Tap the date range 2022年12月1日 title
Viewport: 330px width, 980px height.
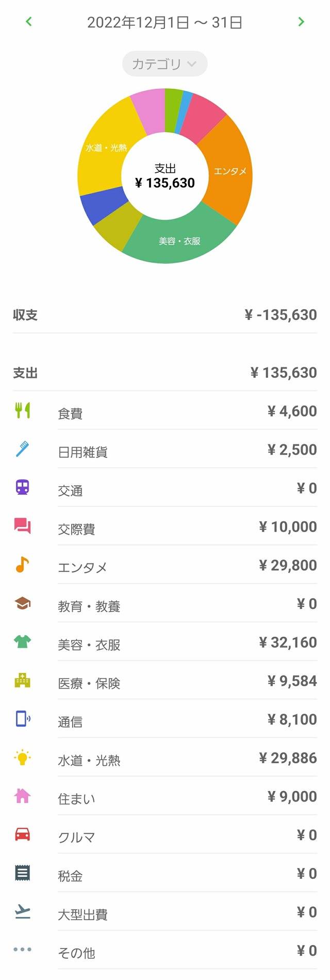click(165, 22)
